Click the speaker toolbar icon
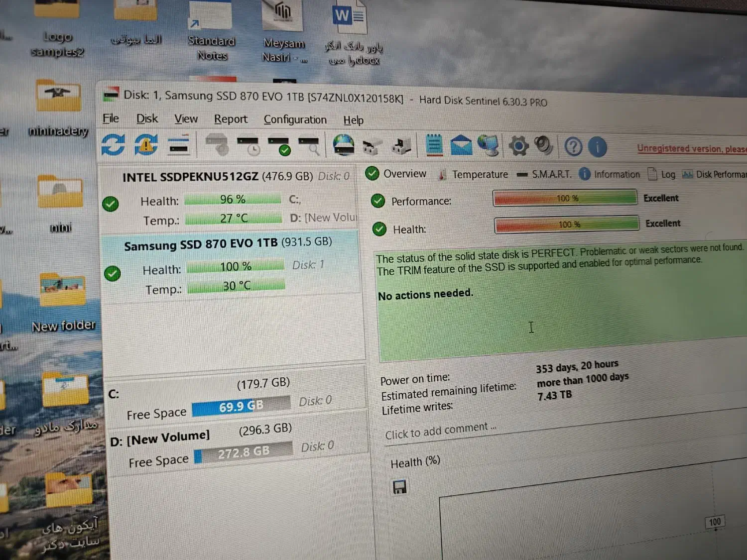This screenshot has height=560, width=747. click(x=544, y=146)
